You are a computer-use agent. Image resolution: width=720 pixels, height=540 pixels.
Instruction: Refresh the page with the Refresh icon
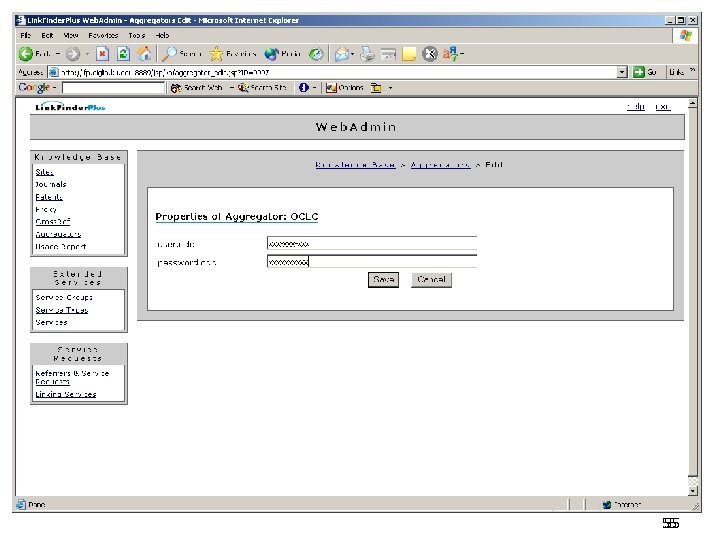(123, 54)
